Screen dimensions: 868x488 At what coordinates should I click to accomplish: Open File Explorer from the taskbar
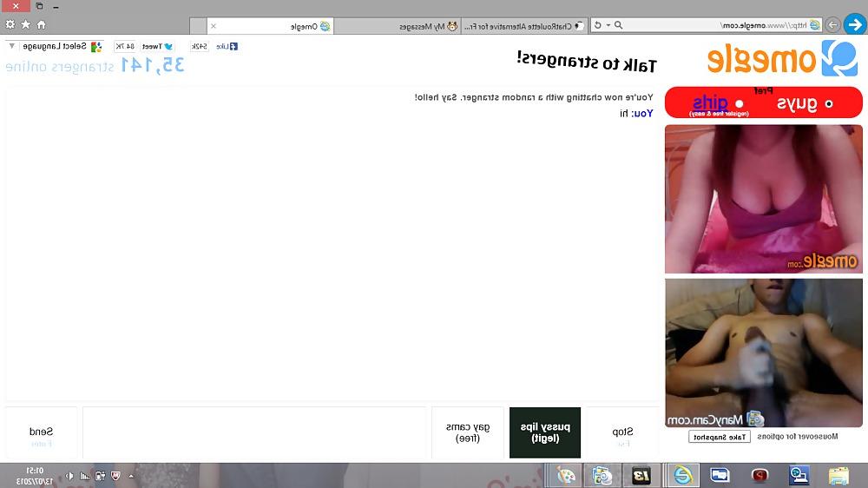tap(838, 475)
